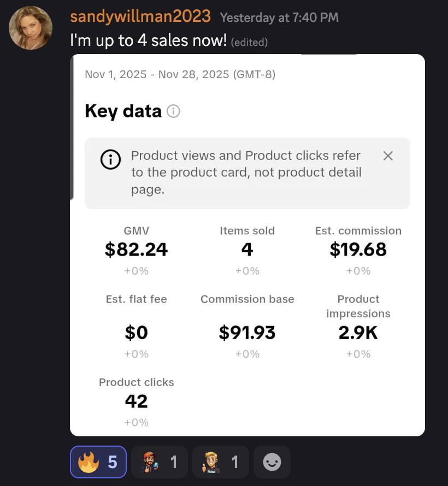Select the GMV value of $82.24
Viewport: 448px width, 486px height.
pos(136,250)
